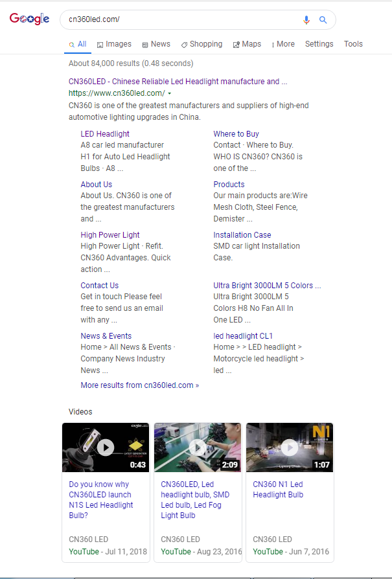
Task: Click snippet 'Get in touch Please feel'
Action: [121, 297]
